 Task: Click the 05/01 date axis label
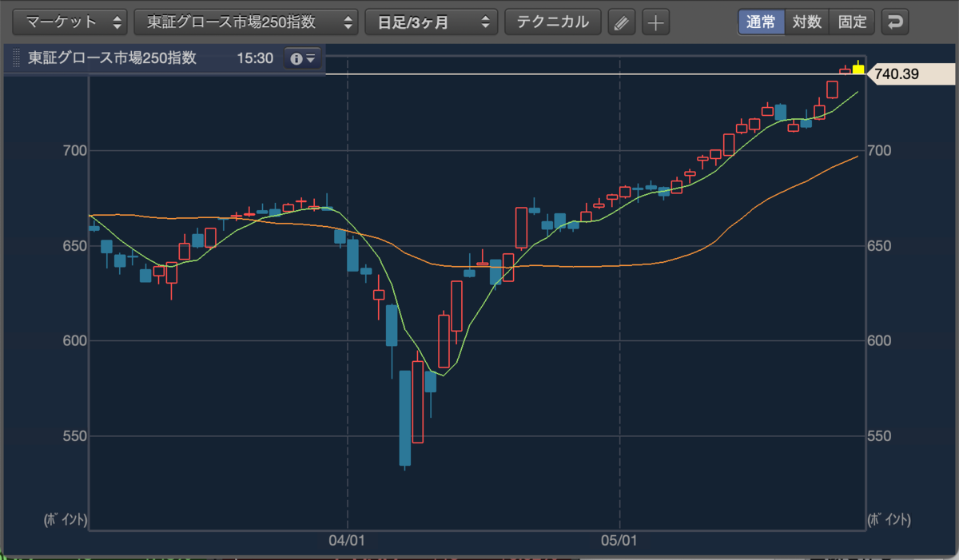click(620, 541)
